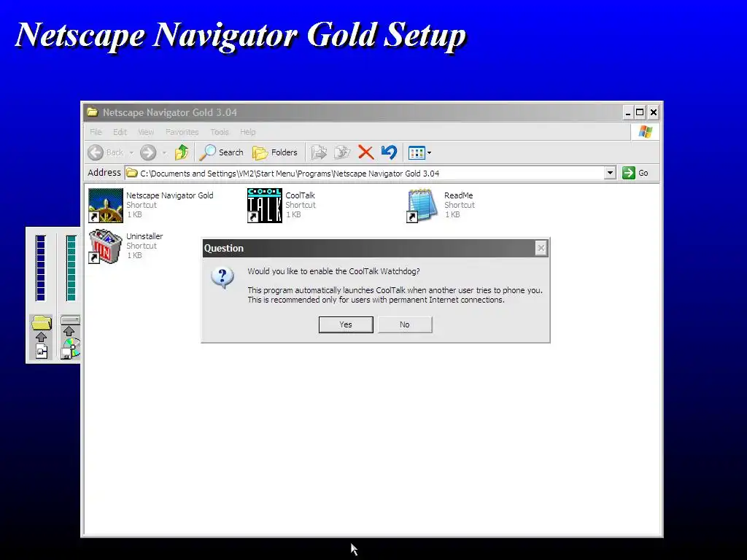Screen dimensions: 747x560
Task: Click No in the Question dialog
Action: point(405,324)
